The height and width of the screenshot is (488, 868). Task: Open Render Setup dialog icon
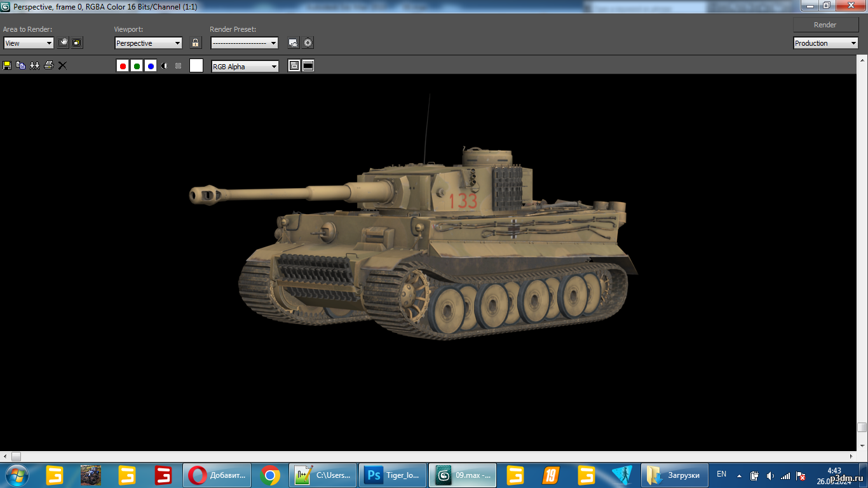tap(293, 43)
